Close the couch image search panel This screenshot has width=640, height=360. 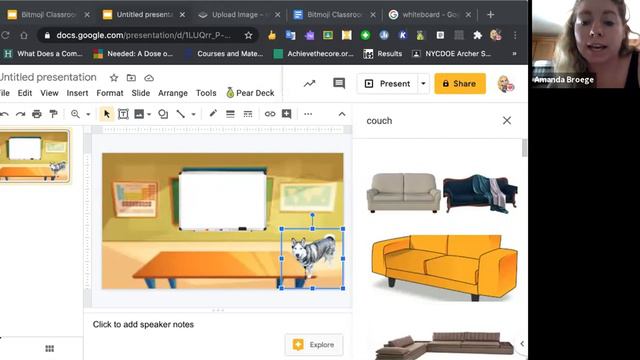click(507, 120)
